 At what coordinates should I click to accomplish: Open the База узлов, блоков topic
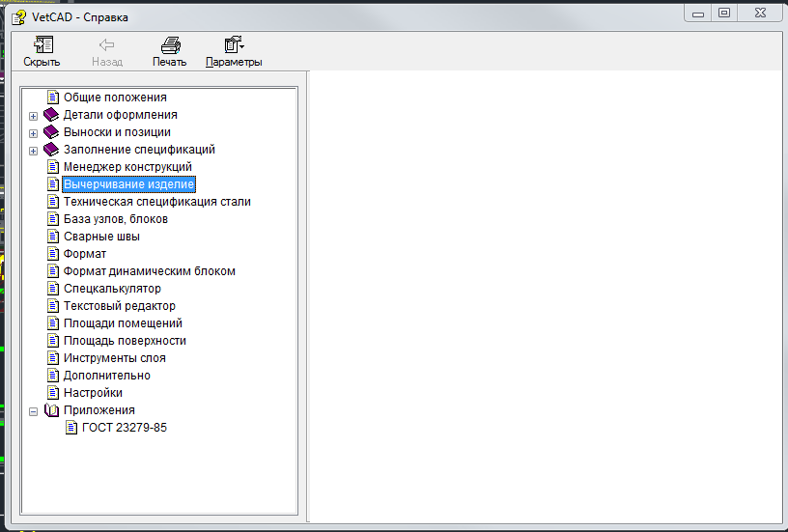point(116,219)
